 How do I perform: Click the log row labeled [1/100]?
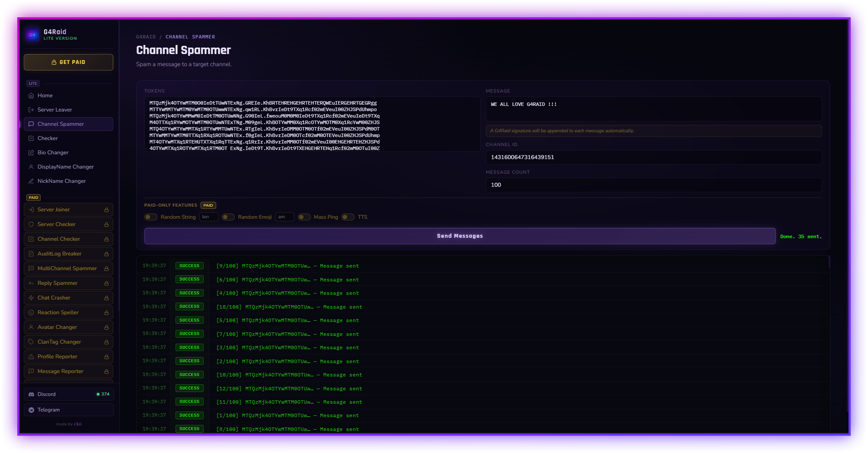483,415
